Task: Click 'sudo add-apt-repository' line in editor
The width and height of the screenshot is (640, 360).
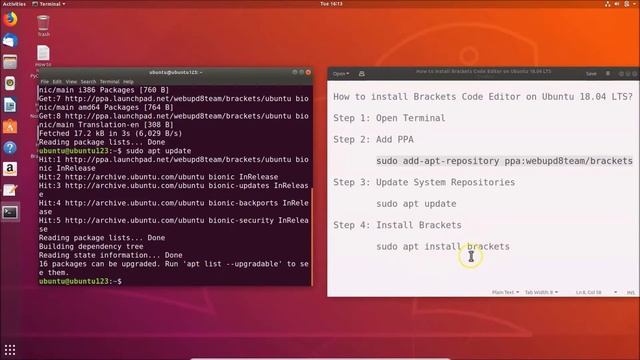Action: coord(504,161)
